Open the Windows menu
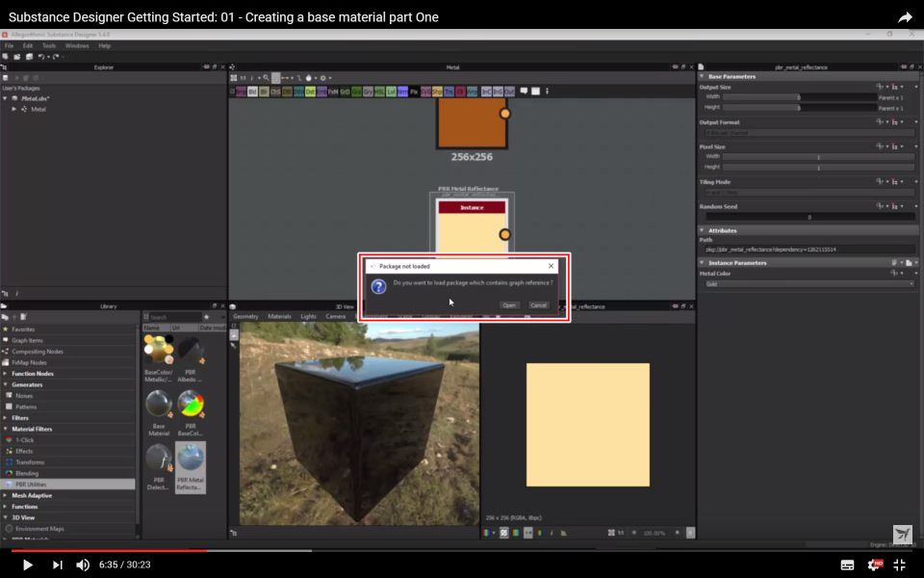This screenshot has height=578, width=924. tap(77, 46)
